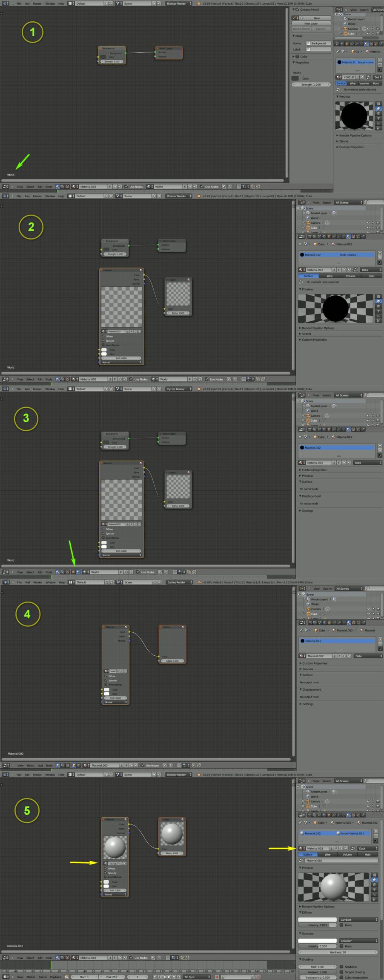
Task: Switch to the Wire tab in step 2
Action: [330, 276]
